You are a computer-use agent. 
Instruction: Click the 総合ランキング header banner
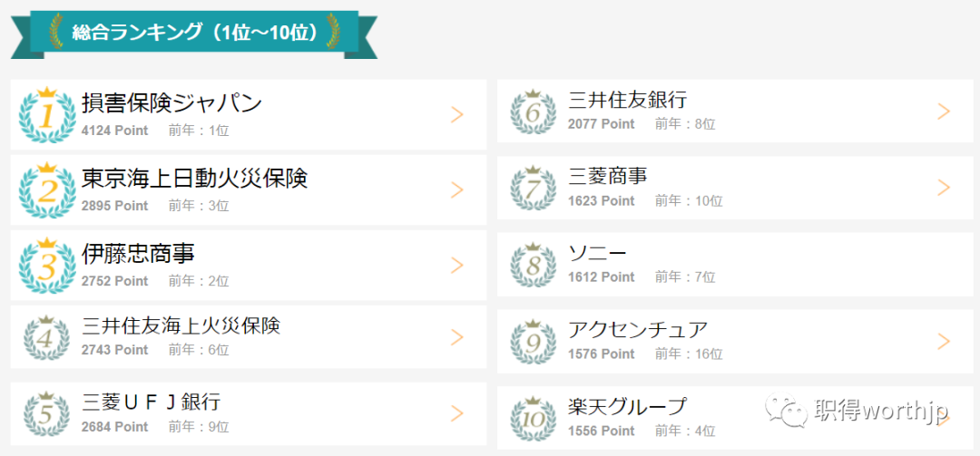coord(194,34)
